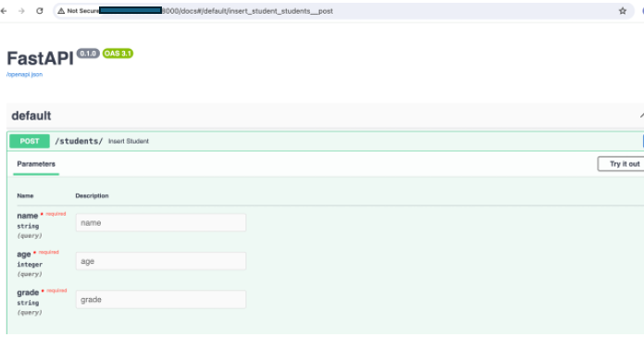
Task: Click the name parameter label
Action: 28,216
